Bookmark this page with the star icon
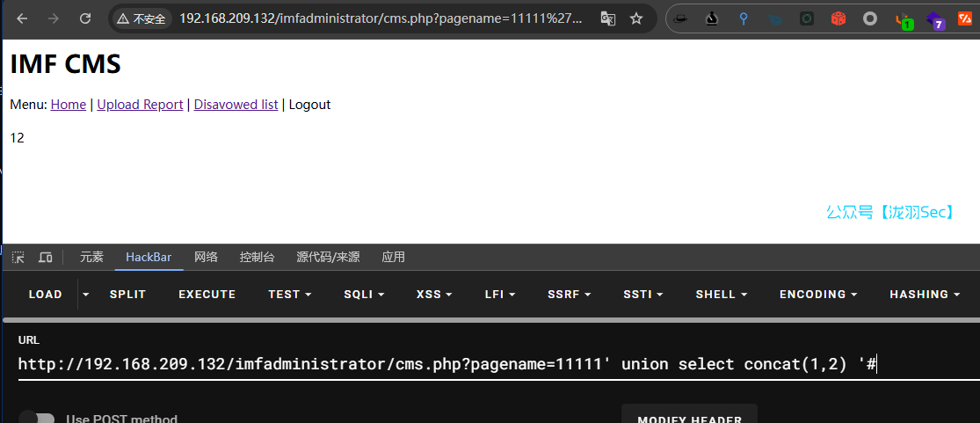This screenshot has height=423, width=980. (636, 18)
